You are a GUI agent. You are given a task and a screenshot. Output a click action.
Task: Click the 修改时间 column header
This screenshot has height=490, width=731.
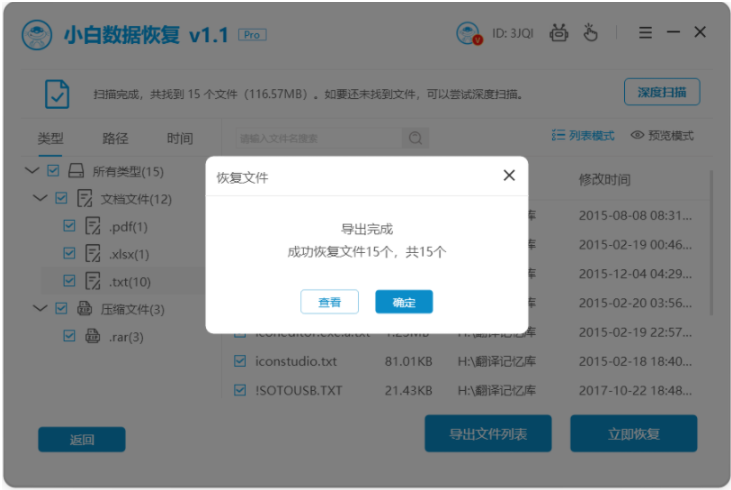click(605, 179)
